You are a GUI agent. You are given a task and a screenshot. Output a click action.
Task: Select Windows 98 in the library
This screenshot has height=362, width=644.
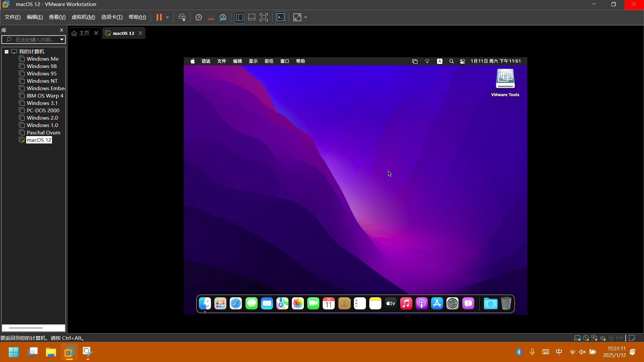42,66
